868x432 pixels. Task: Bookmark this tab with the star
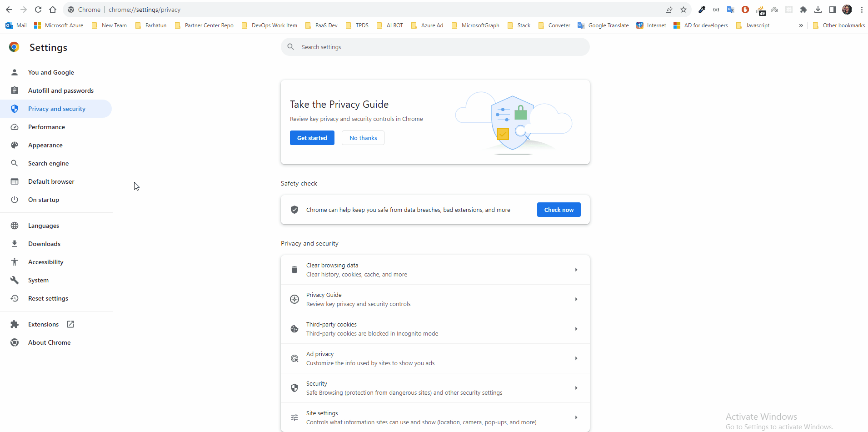683,10
